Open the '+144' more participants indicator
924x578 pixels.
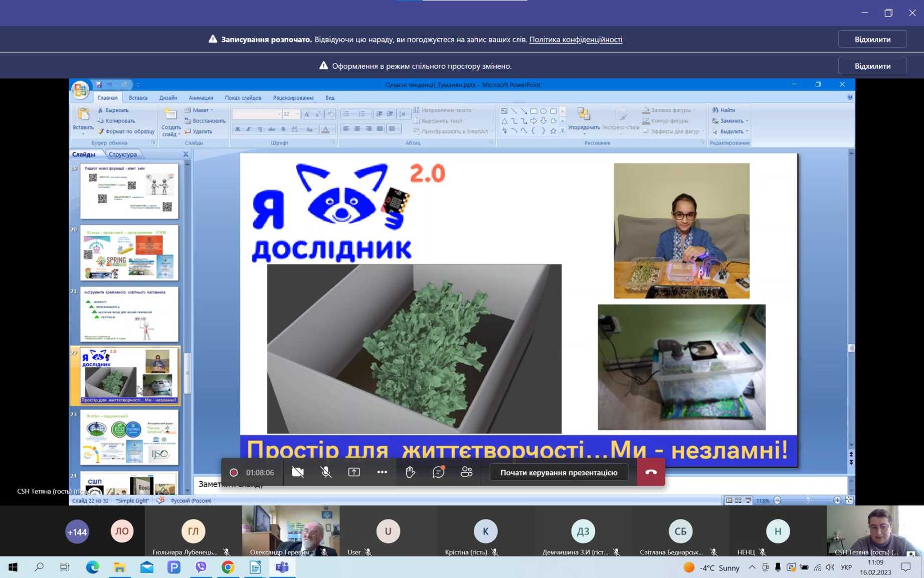coord(77,532)
